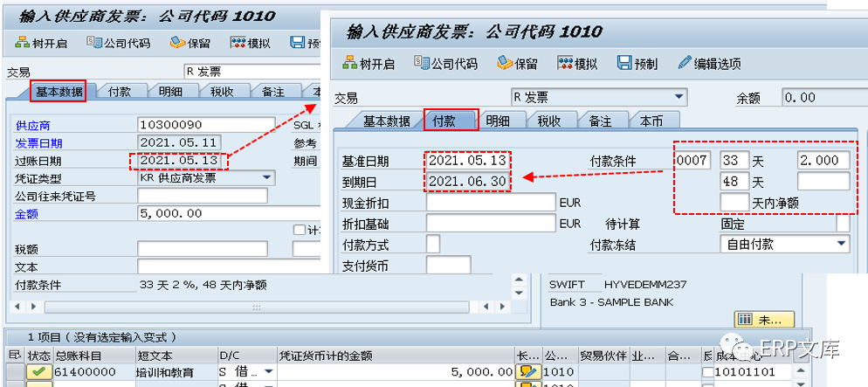Open long text icon in 61400000 row

pyautogui.click(x=528, y=371)
